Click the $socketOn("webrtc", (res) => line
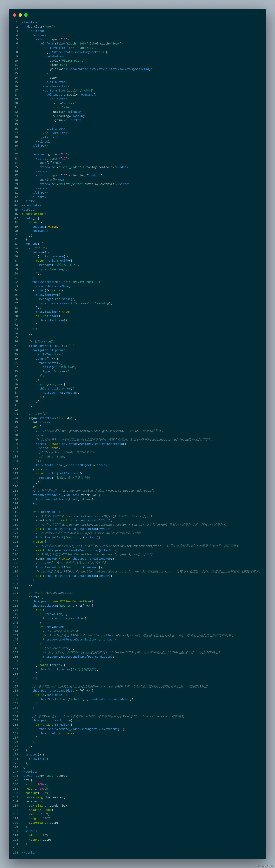275x868 pixels. coord(63,605)
